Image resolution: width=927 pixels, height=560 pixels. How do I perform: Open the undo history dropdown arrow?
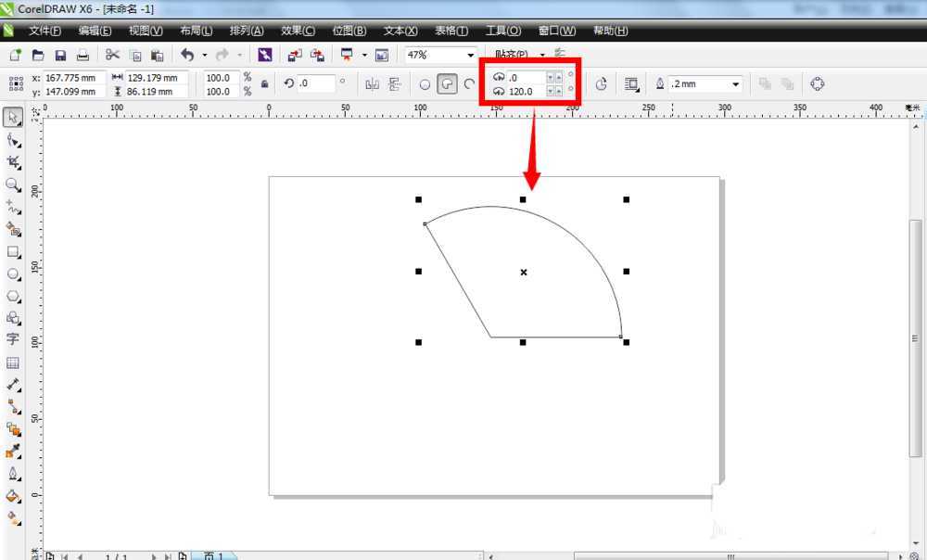[205, 56]
